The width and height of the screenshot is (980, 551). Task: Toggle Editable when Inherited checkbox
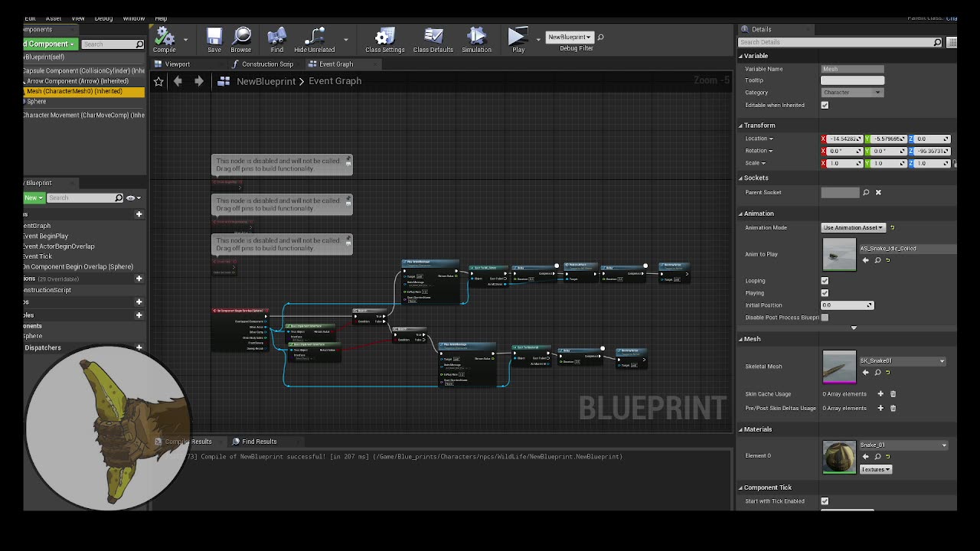tap(825, 105)
